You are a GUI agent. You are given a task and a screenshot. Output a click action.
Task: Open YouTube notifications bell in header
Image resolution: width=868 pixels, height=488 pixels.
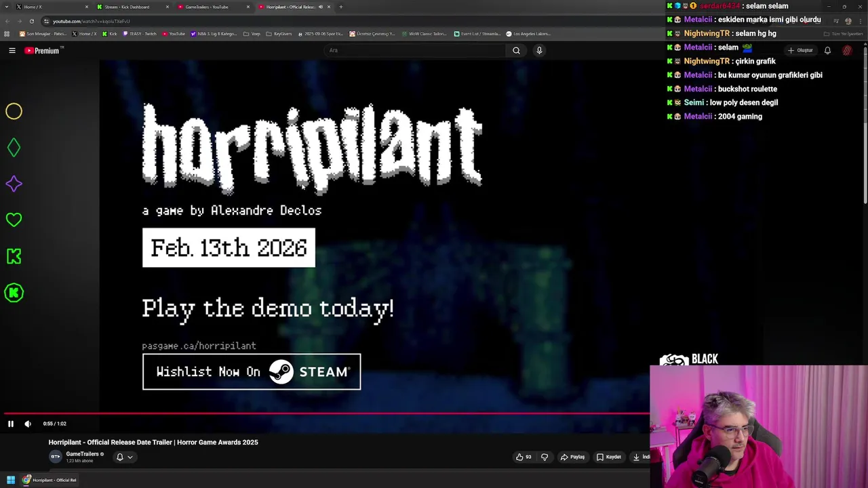tap(827, 50)
